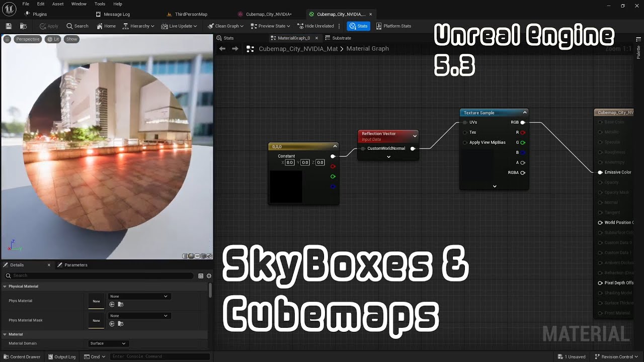644x362 pixels.
Task: Click the Apply toolbar button
Action: pos(49,26)
